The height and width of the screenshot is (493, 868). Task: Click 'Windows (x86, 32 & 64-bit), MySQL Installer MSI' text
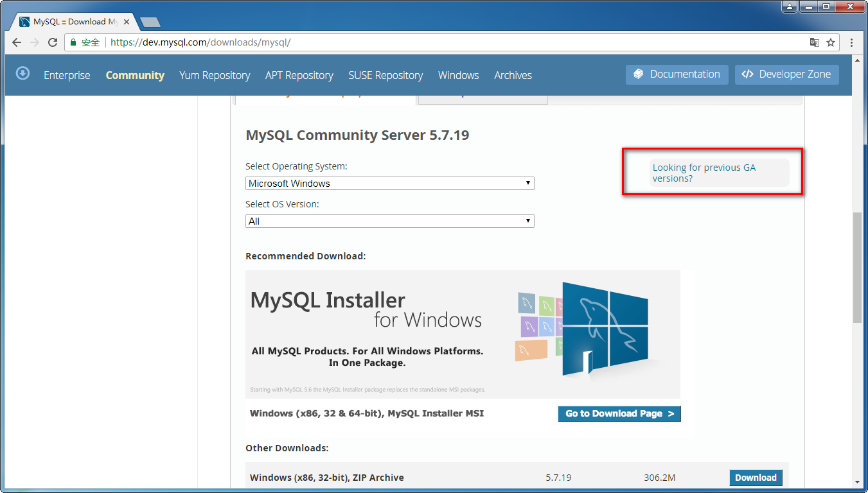click(x=367, y=413)
